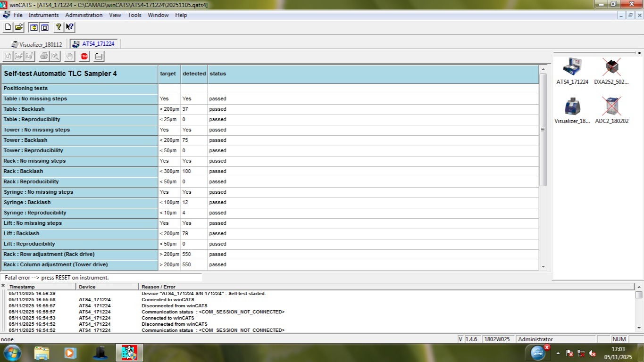
Task: Click the New file toolbar icon
Action: pos(7,27)
